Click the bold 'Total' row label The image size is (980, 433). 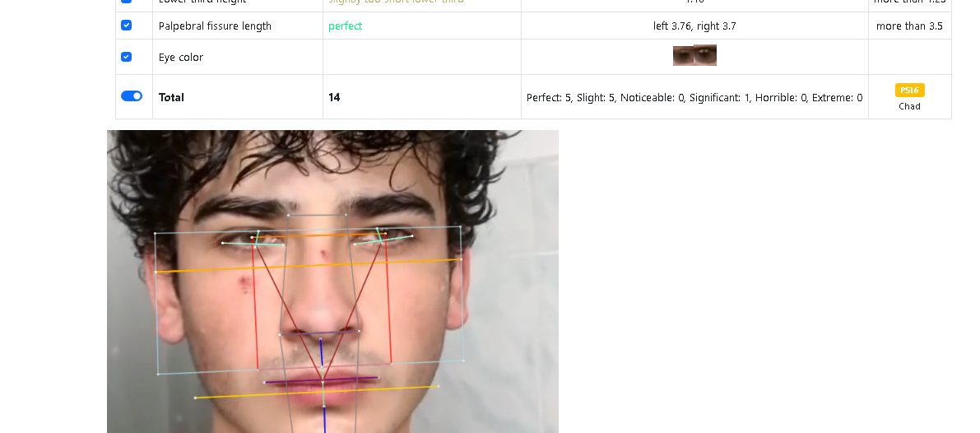[x=171, y=97]
